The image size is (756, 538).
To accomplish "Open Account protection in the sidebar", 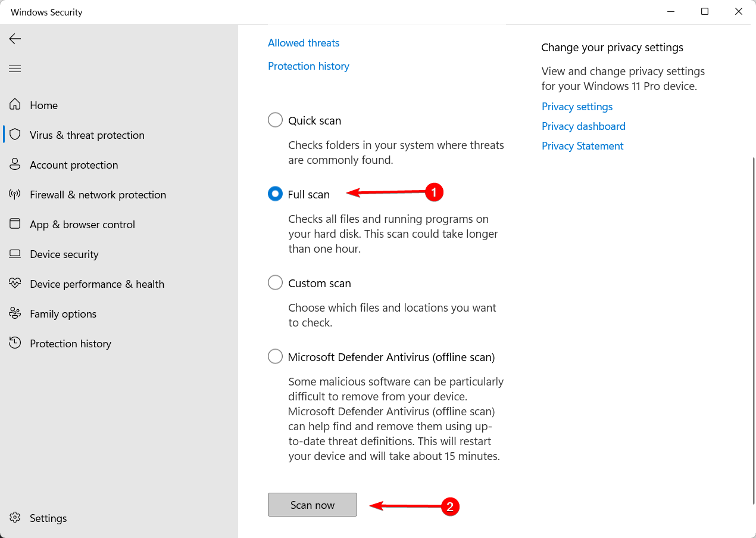I will 119,164.
